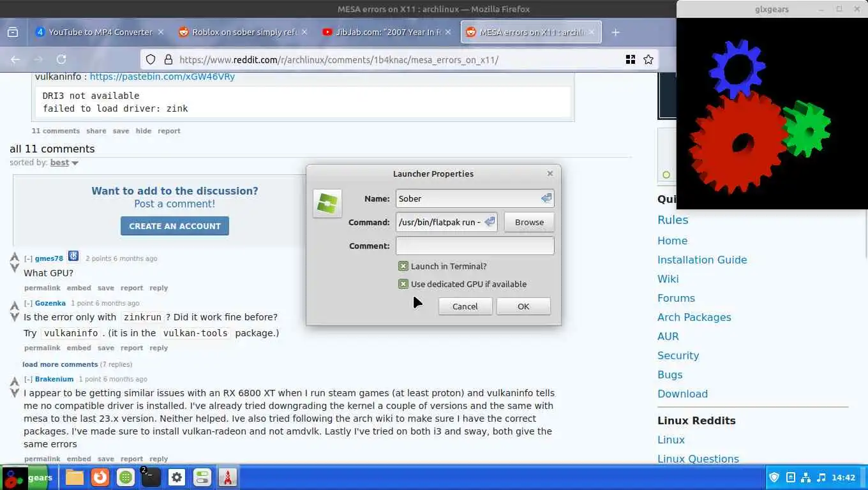Click OK in Launcher Properties
Screen dimensions: 868x490
[523, 306]
